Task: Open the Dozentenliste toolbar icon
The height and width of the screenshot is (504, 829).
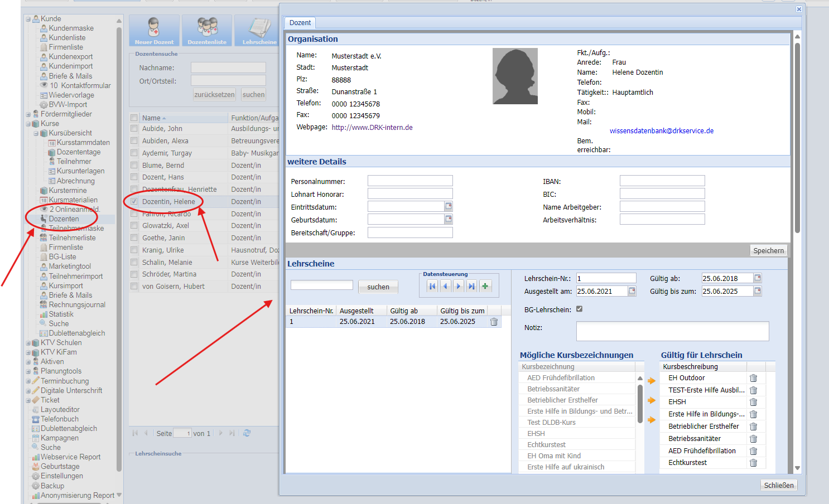Action: pyautogui.click(x=207, y=30)
